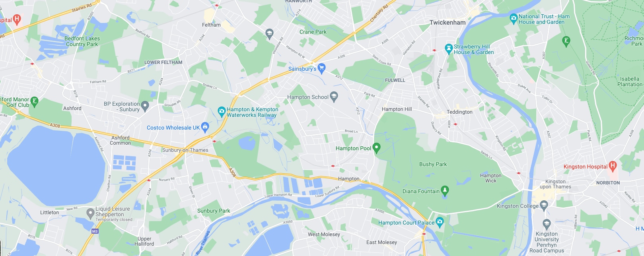Select the Hampton Pool green location pin
The image size is (644, 256).
pos(376,148)
